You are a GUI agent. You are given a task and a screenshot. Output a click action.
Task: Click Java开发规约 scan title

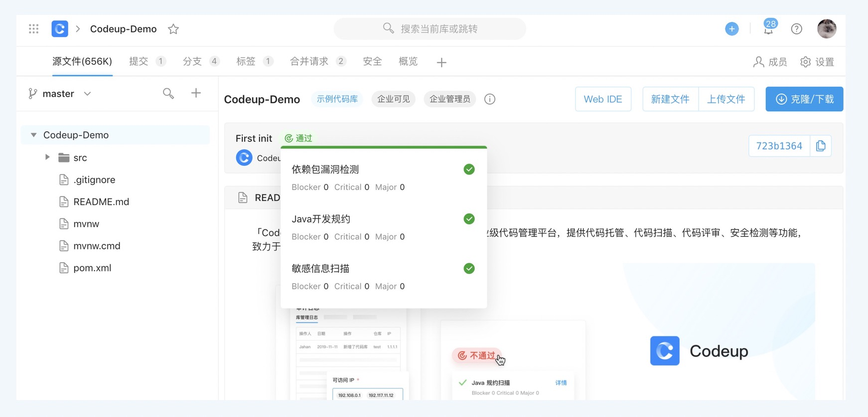pos(321,219)
